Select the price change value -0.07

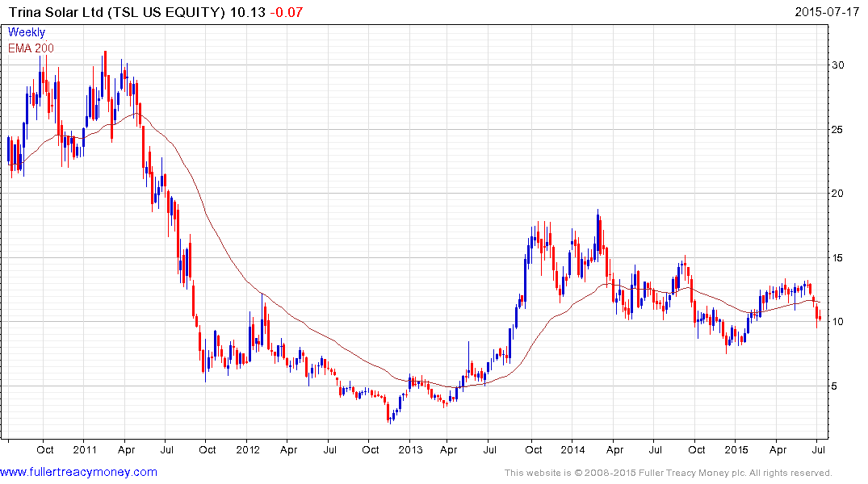pyautogui.click(x=286, y=12)
